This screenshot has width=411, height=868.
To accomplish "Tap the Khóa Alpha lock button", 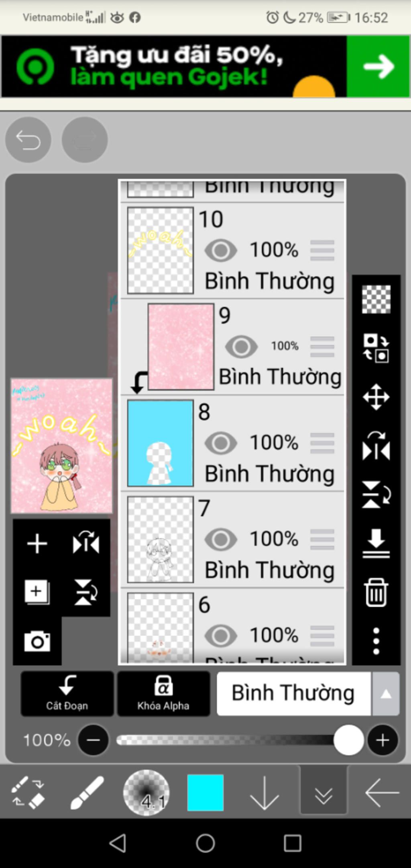I will click(x=163, y=694).
